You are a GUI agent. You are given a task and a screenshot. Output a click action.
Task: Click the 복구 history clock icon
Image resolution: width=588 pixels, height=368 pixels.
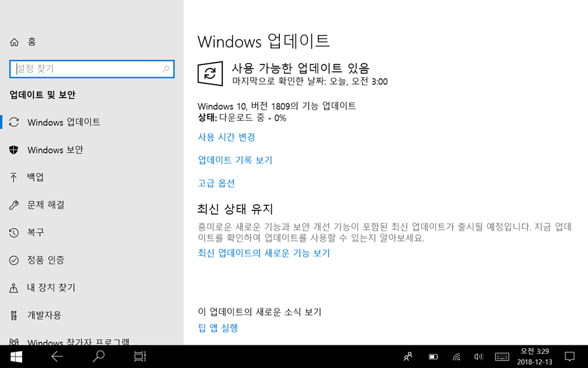coord(14,232)
